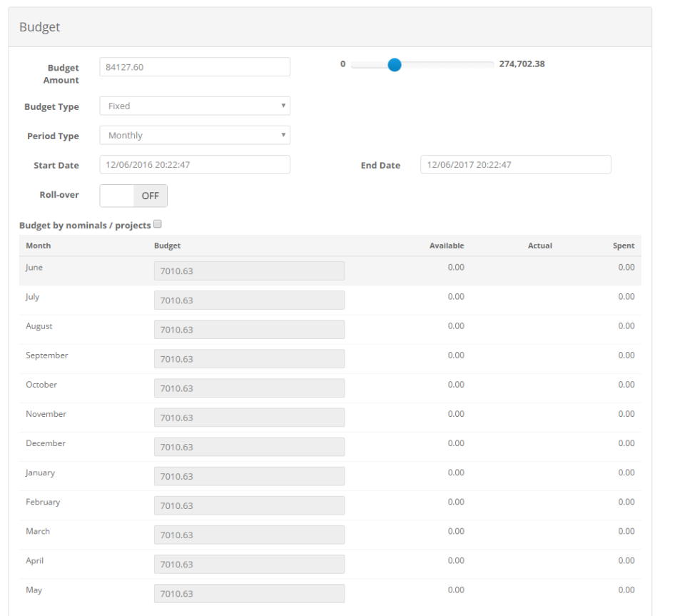Click the Spent column header
Image resolution: width=685 pixels, height=616 pixels.
click(x=624, y=246)
